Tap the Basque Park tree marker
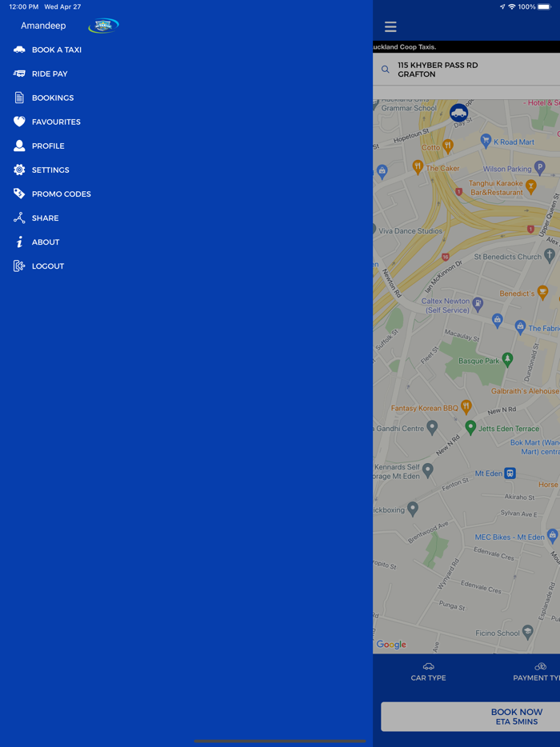This screenshot has height=747, width=560. click(507, 360)
